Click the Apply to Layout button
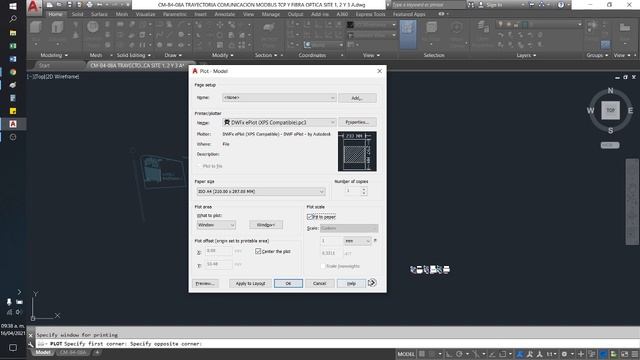 point(251,283)
